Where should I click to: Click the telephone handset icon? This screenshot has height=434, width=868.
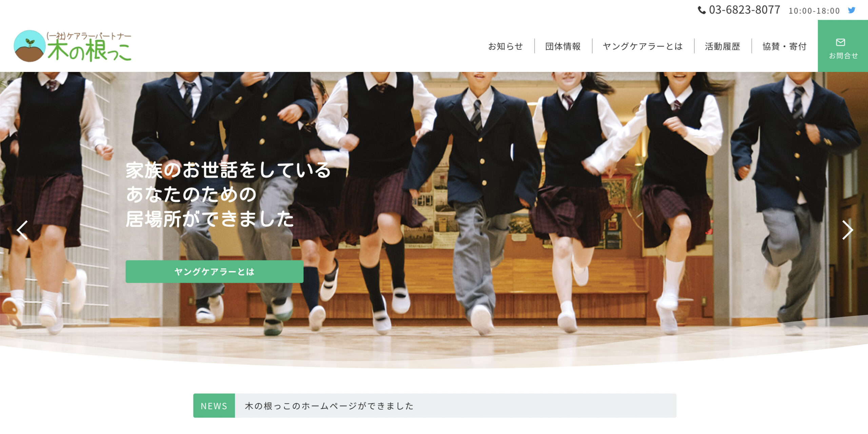coord(702,10)
